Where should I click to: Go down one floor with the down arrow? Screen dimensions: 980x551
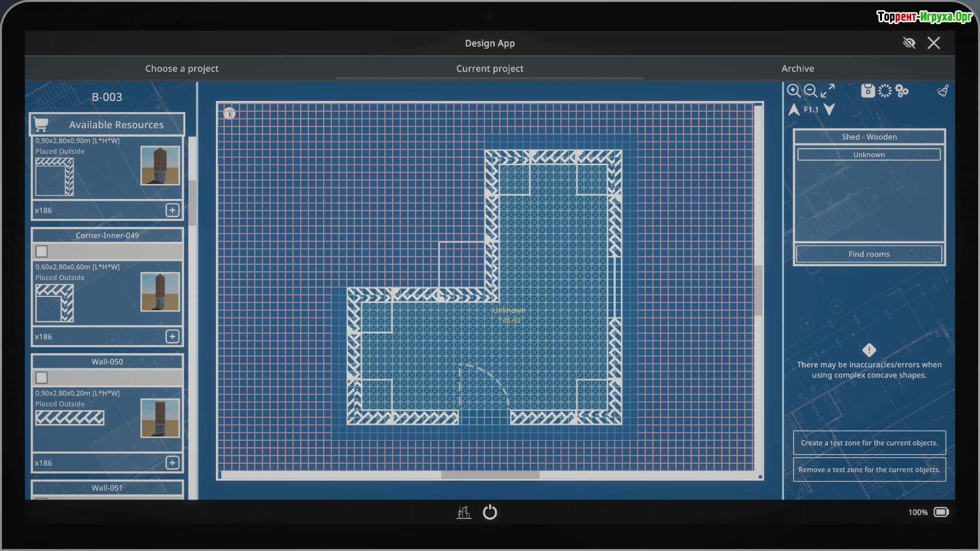pos(829,110)
